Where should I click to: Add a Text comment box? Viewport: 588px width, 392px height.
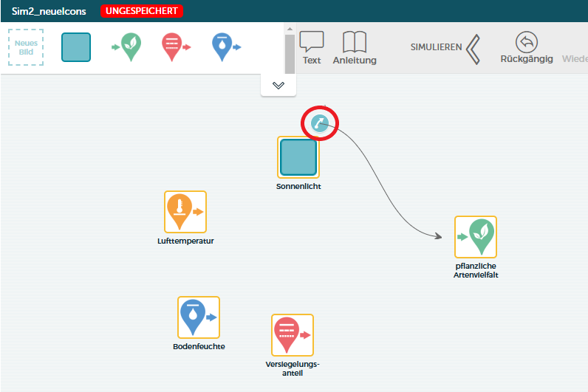click(x=312, y=48)
